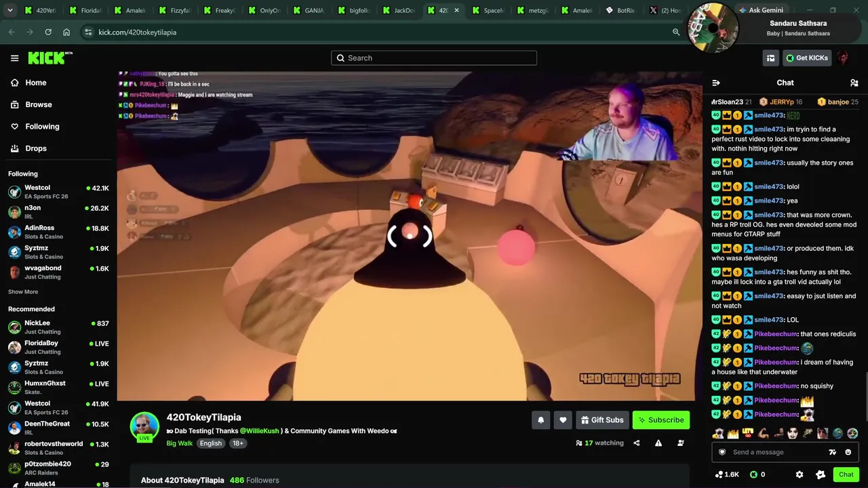Open n3on channel in Following list

click(x=58, y=212)
